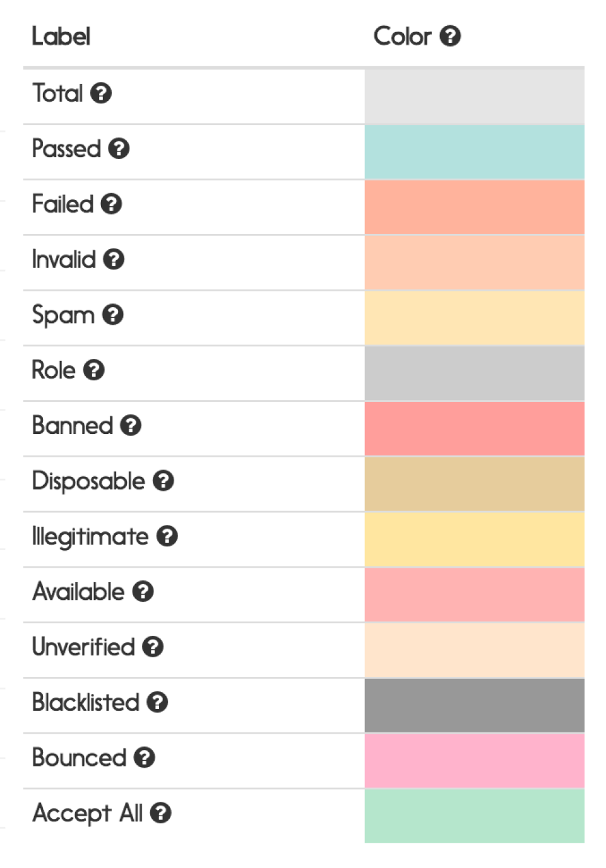Click help icon next to Accept All
The width and height of the screenshot is (606, 868).
point(161,812)
